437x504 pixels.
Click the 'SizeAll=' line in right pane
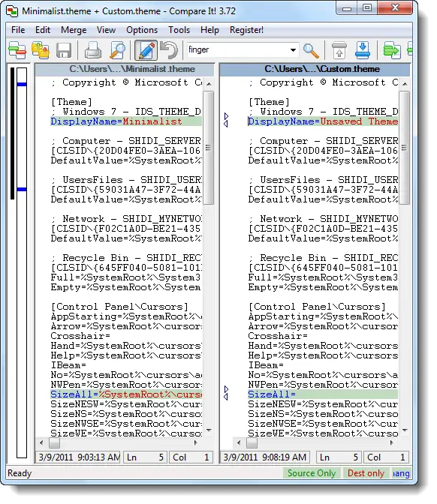click(323, 394)
